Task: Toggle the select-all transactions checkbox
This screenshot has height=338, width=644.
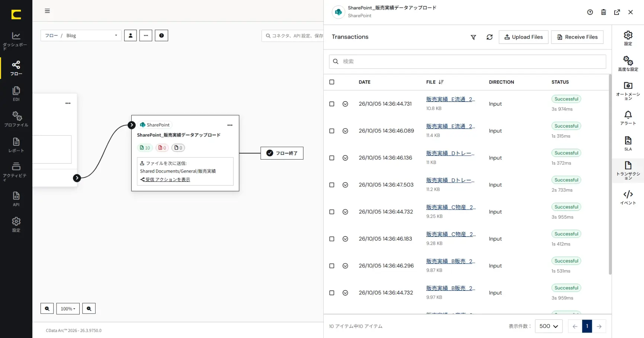Action: pyautogui.click(x=332, y=82)
